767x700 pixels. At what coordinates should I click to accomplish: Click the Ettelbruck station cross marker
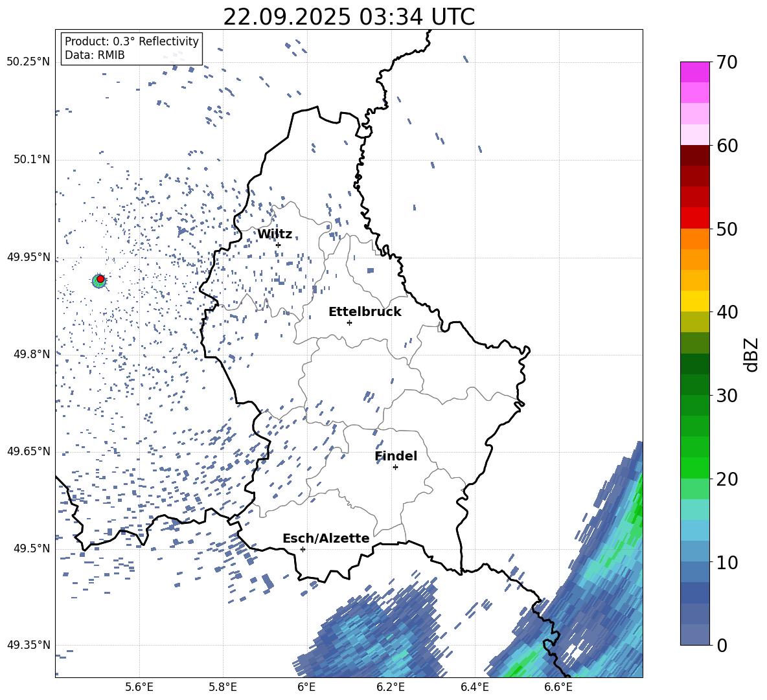click(349, 322)
